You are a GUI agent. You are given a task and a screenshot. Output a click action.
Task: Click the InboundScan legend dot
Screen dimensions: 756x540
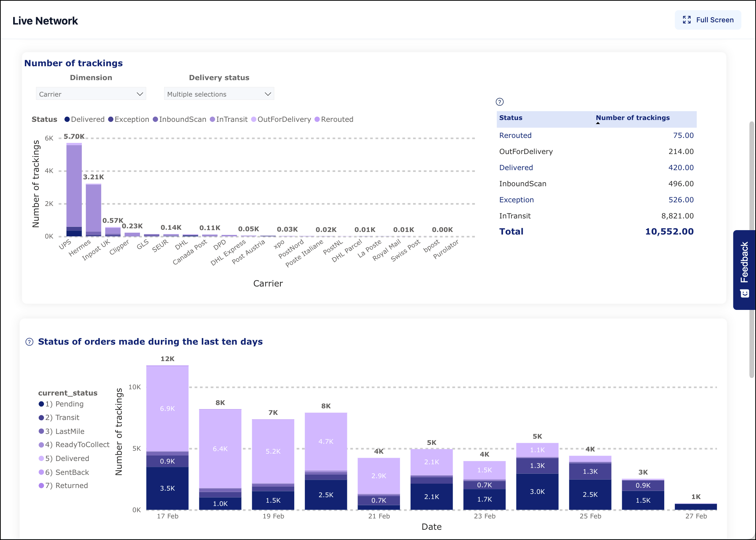(155, 119)
